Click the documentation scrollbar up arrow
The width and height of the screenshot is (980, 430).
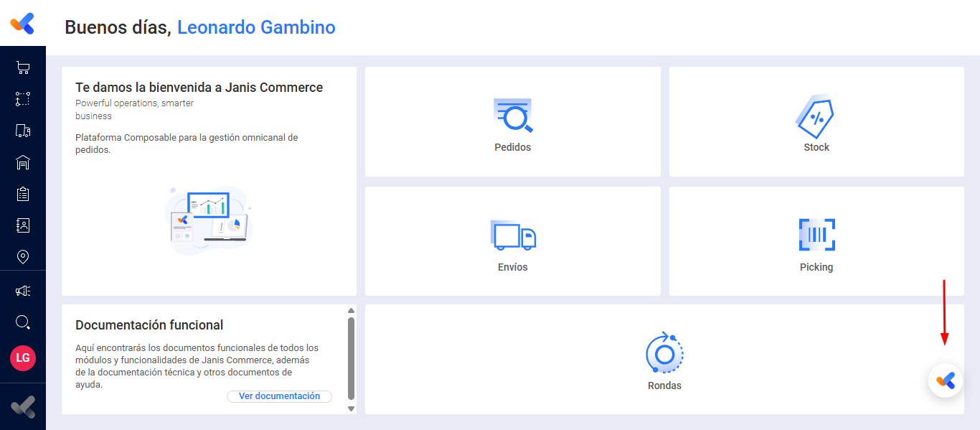coord(351,311)
